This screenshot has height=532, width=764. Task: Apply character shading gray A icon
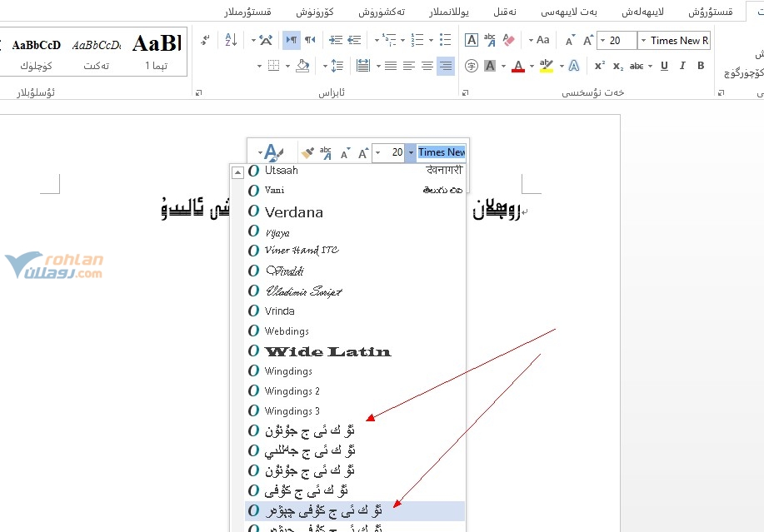490,66
